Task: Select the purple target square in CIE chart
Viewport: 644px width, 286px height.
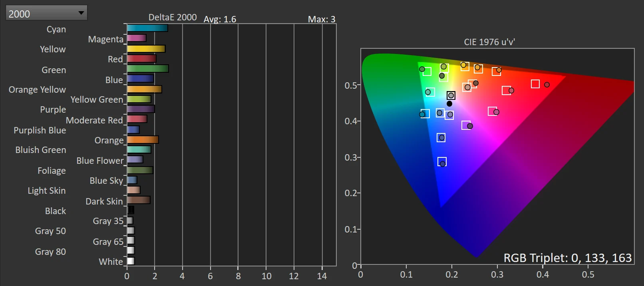Action: click(x=466, y=125)
